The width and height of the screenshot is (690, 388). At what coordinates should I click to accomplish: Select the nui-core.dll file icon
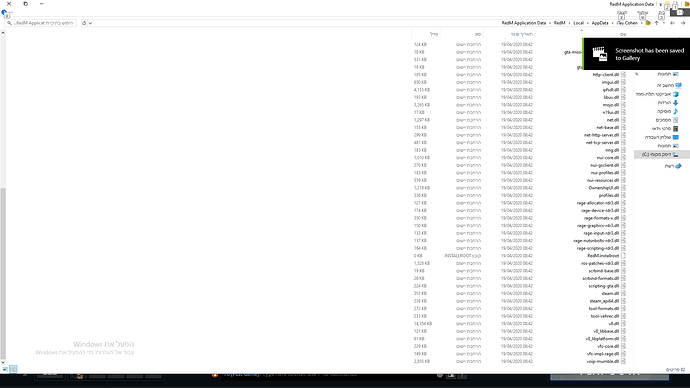click(623, 157)
